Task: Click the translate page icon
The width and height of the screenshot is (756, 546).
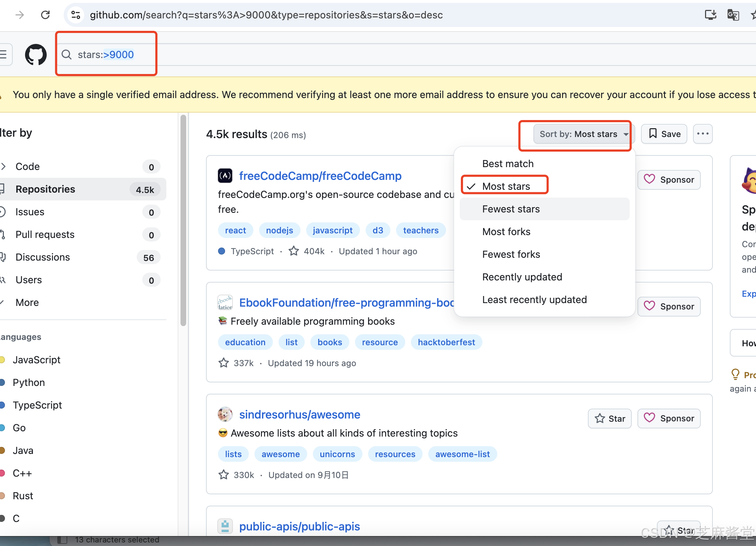Action: [x=733, y=15]
